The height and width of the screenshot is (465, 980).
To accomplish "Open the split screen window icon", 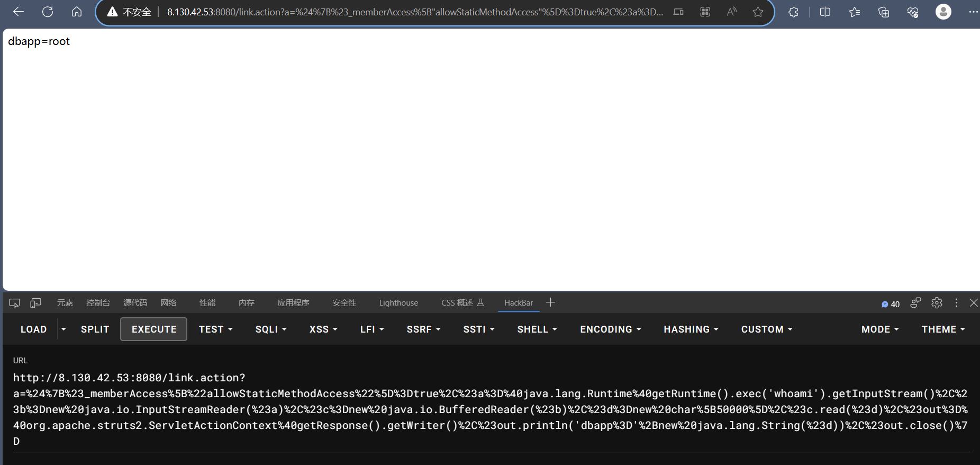I will click(678, 12).
